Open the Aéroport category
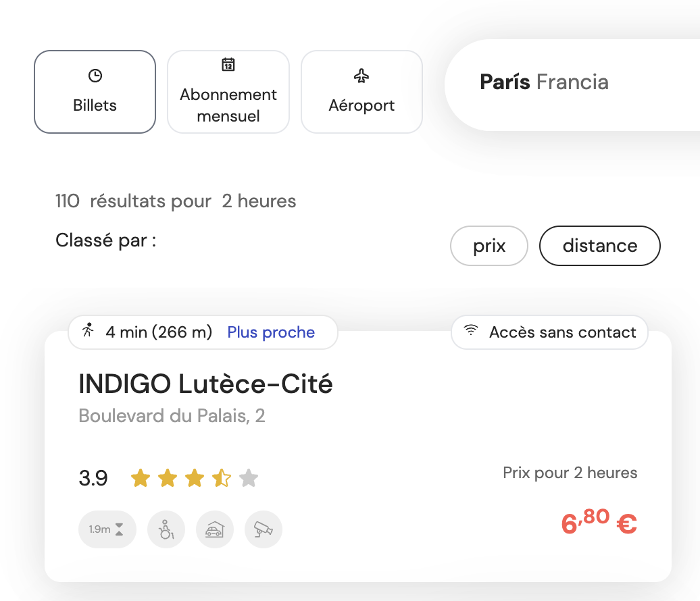 click(x=361, y=91)
